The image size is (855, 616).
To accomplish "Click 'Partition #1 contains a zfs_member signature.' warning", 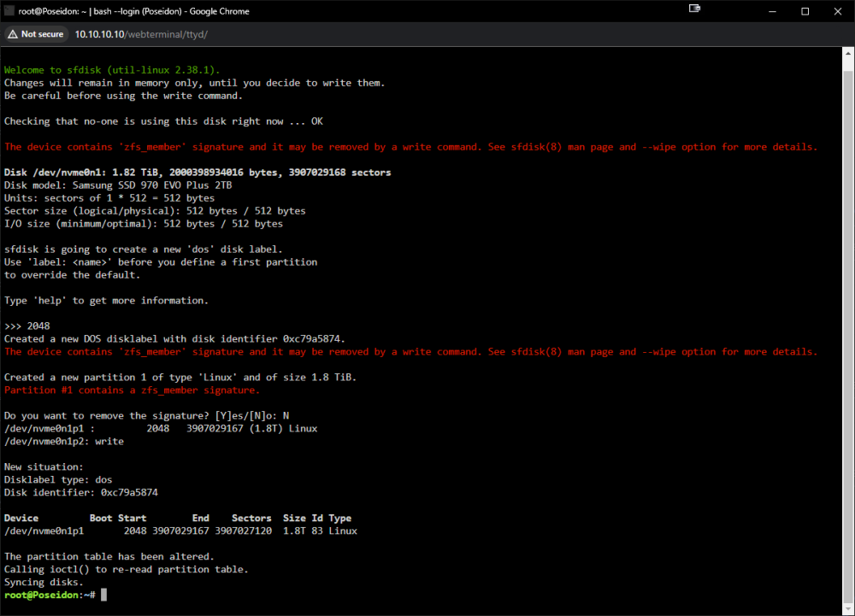I will [x=132, y=390].
